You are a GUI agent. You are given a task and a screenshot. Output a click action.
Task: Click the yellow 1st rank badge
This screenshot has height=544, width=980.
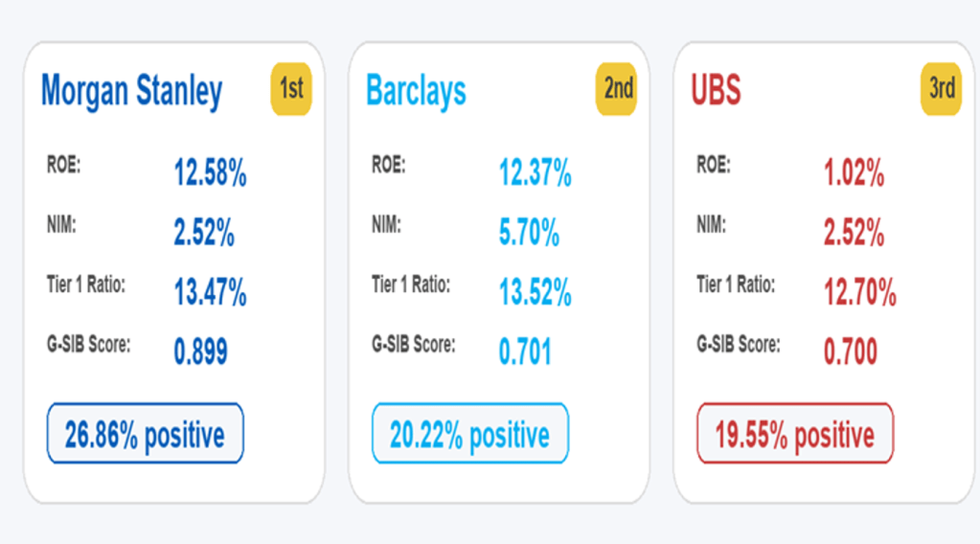(291, 89)
